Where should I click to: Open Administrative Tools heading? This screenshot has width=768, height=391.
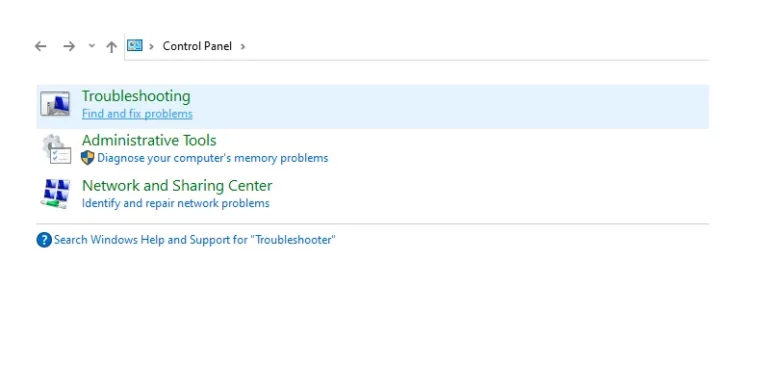149,141
